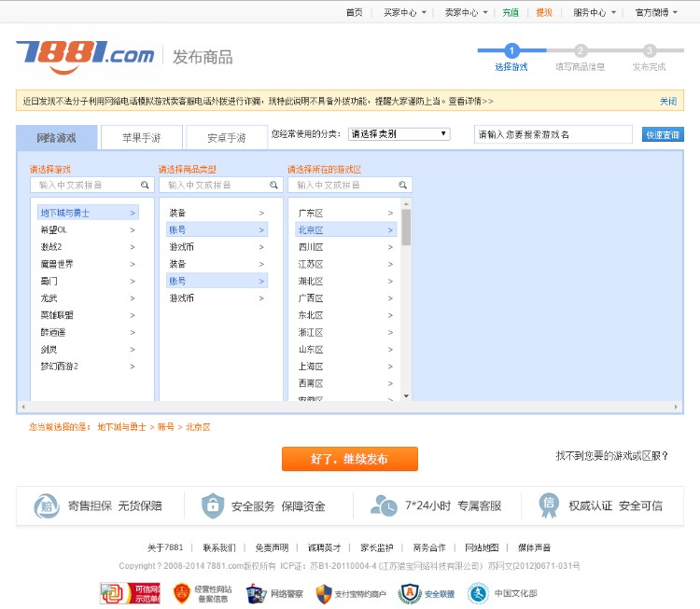The image size is (700, 609).
Task: Focus the 请输入您要搜索游戏名 search field
Action: (x=553, y=134)
